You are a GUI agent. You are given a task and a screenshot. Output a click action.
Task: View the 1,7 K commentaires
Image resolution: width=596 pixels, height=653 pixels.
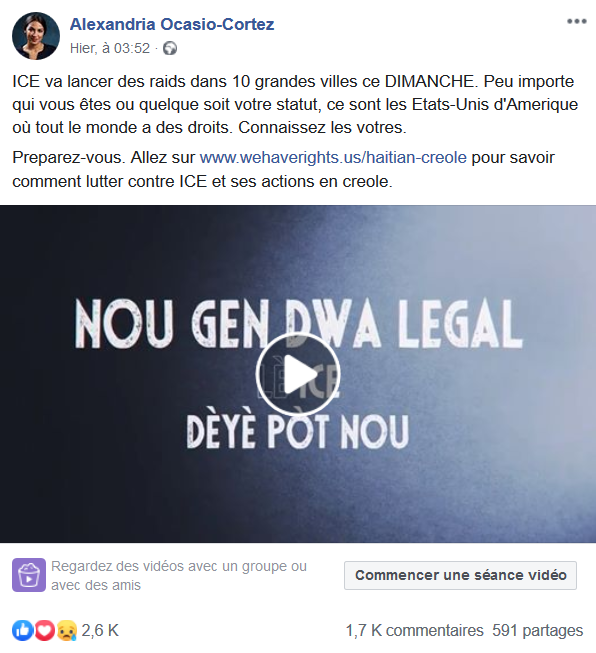point(414,631)
